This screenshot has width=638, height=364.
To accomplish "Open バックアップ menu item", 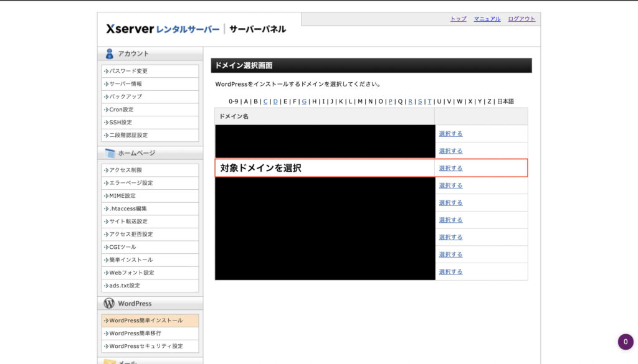I will coord(150,96).
